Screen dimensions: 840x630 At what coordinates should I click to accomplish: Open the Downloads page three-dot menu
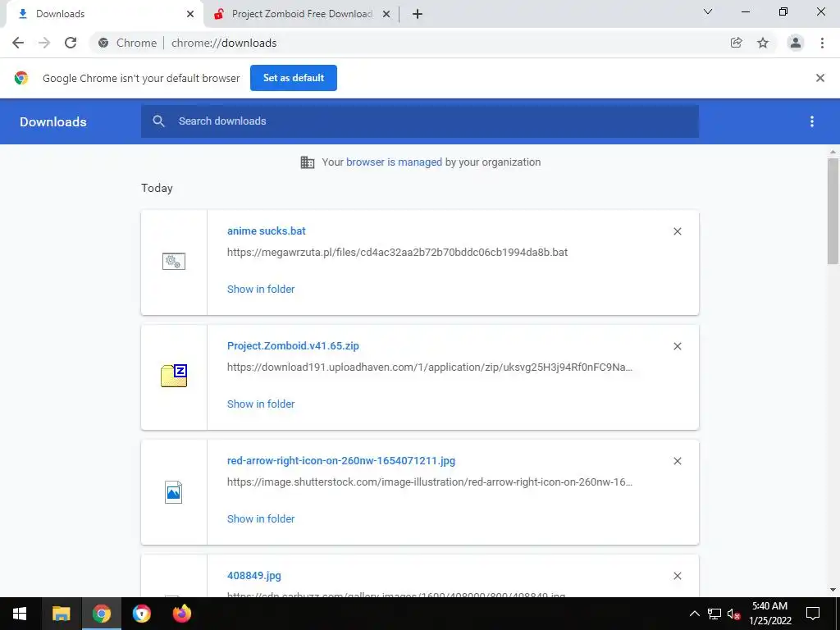click(x=812, y=121)
